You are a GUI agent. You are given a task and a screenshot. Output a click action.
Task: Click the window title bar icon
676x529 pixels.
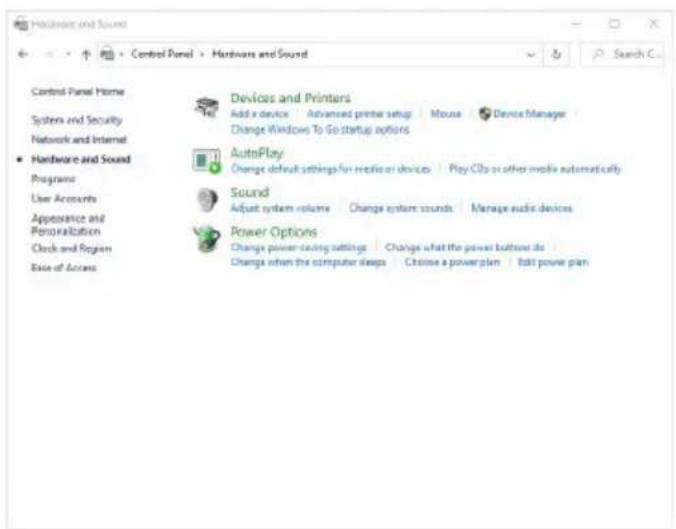point(21,24)
